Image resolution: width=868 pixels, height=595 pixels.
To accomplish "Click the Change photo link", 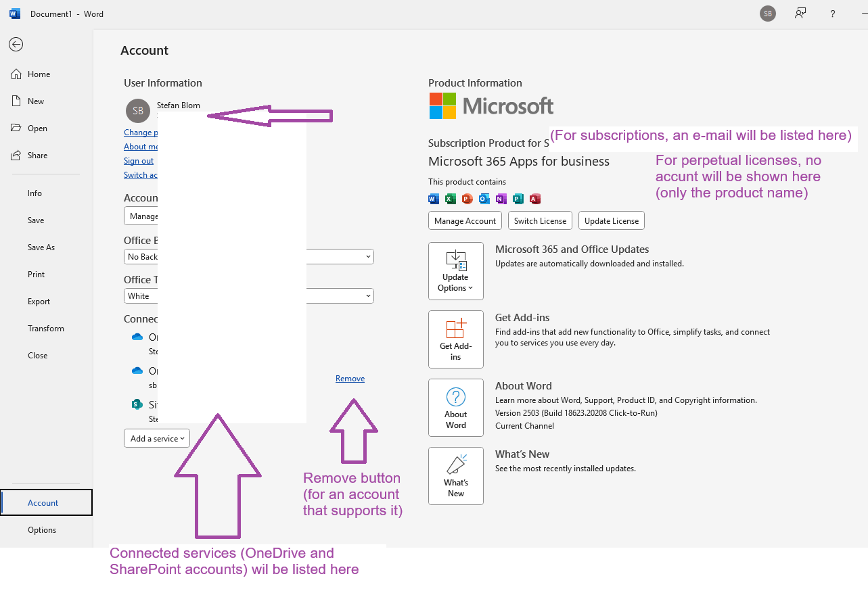I will click(141, 133).
